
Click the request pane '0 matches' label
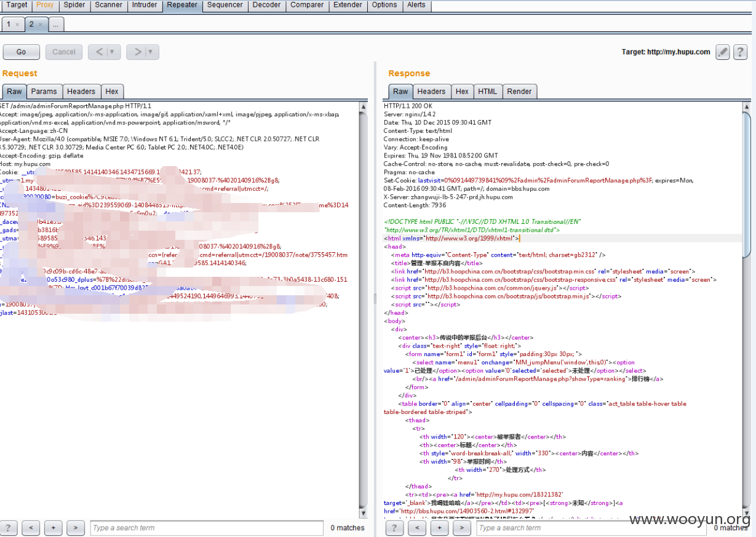pos(347,528)
